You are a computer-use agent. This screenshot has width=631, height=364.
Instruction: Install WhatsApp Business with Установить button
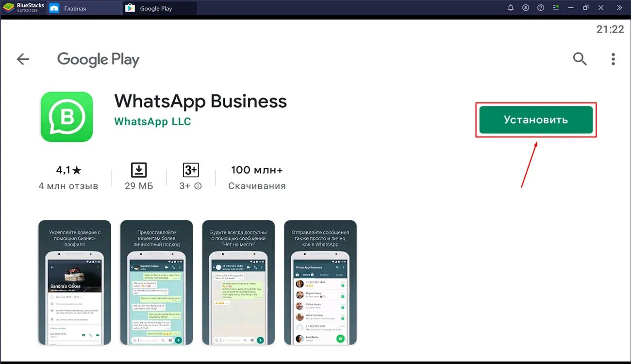(536, 120)
